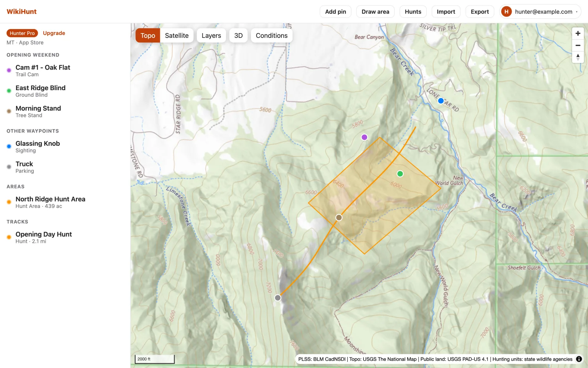Click the Shoefelt Gulch map label
The width and height of the screenshot is (588, 368).
524,268
